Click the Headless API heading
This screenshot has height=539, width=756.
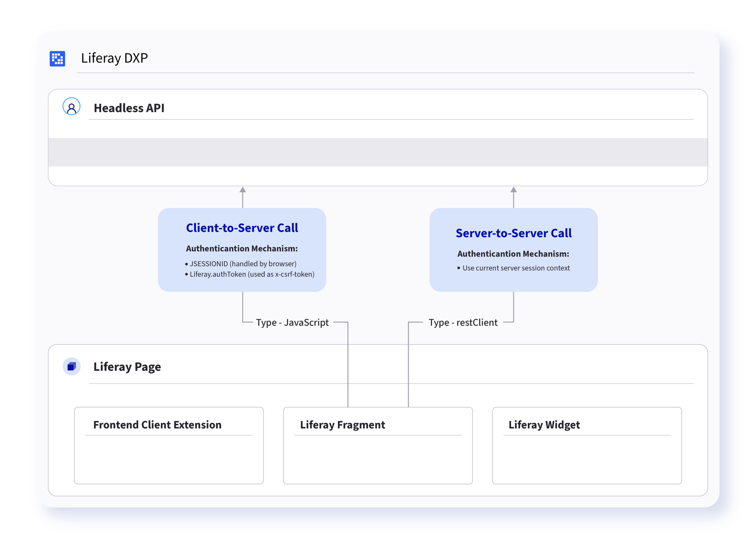coord(129,108)
